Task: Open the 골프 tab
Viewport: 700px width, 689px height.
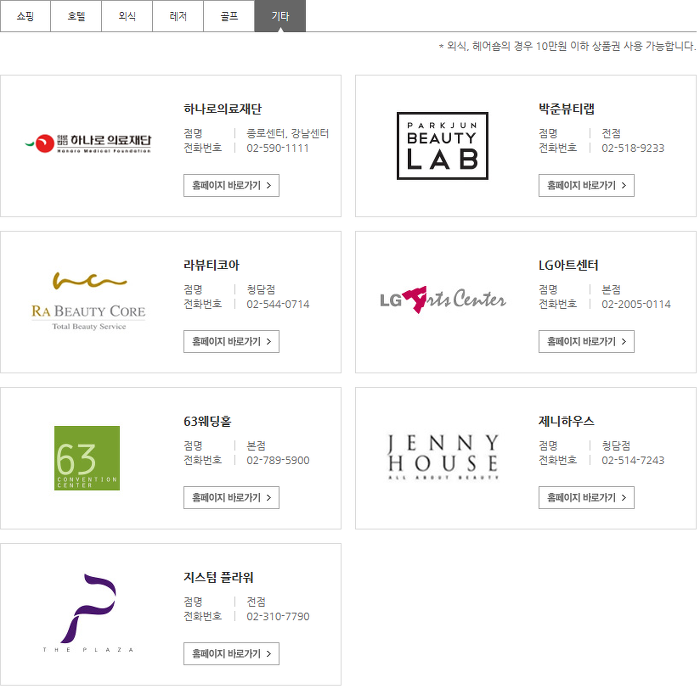Action: [x=229, y=16]
